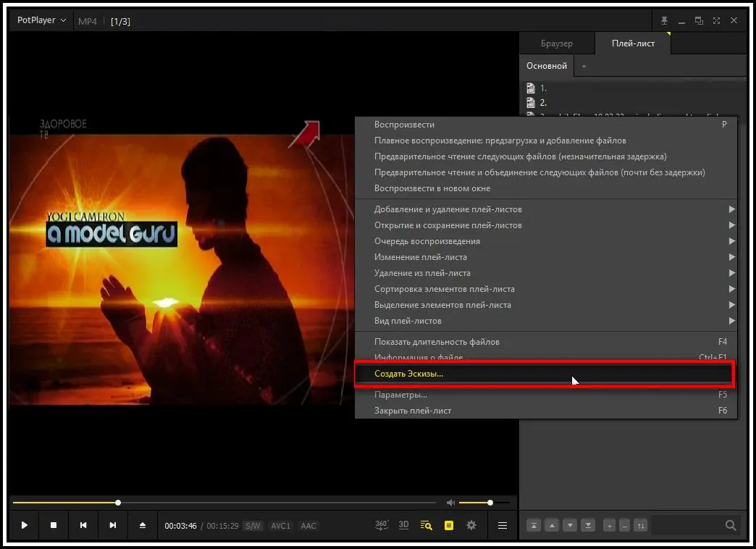Click the MP4 format label in title bar
Image resolution: width=756 pixels, height=549 pixels.
point(88,21)
